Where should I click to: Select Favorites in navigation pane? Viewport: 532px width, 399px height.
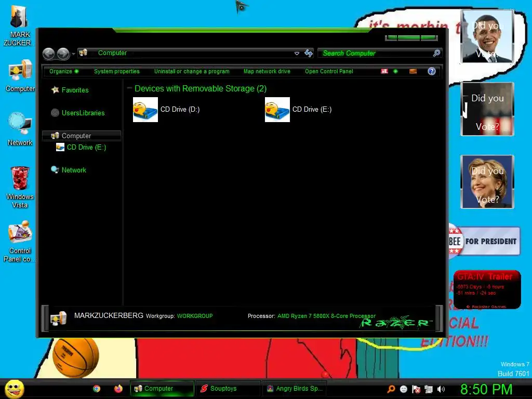70,90
